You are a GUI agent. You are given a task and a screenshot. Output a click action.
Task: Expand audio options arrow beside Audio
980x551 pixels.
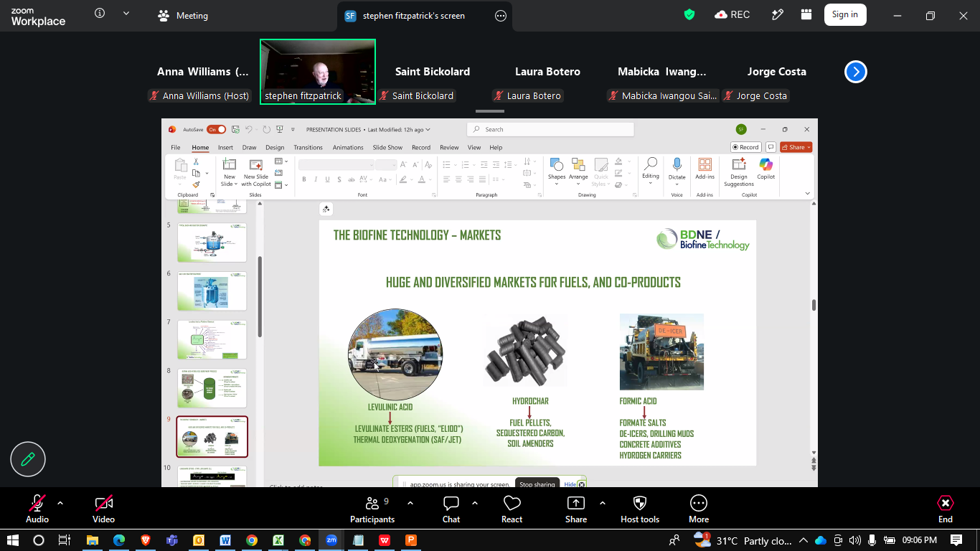60,503
